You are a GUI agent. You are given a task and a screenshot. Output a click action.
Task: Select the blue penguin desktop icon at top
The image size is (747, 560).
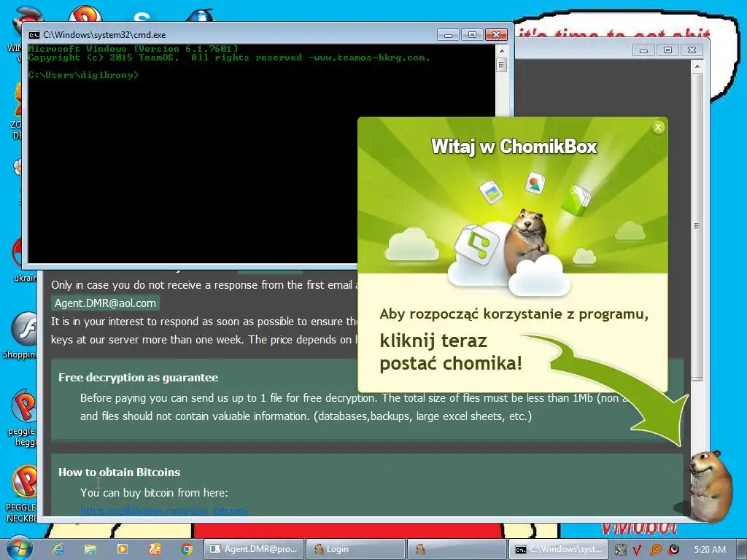click(x=200, y=15)
